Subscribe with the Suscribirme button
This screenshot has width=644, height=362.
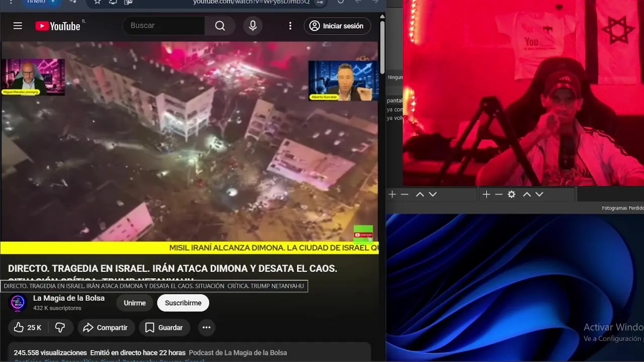(183, 303)
